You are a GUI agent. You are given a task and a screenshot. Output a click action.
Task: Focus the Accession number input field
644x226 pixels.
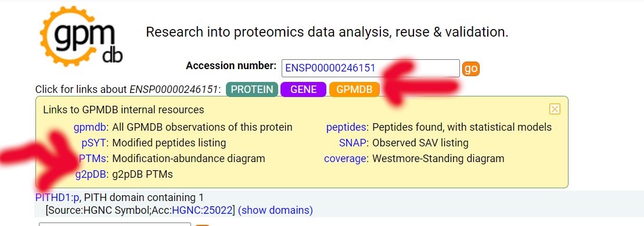point(370,68)
